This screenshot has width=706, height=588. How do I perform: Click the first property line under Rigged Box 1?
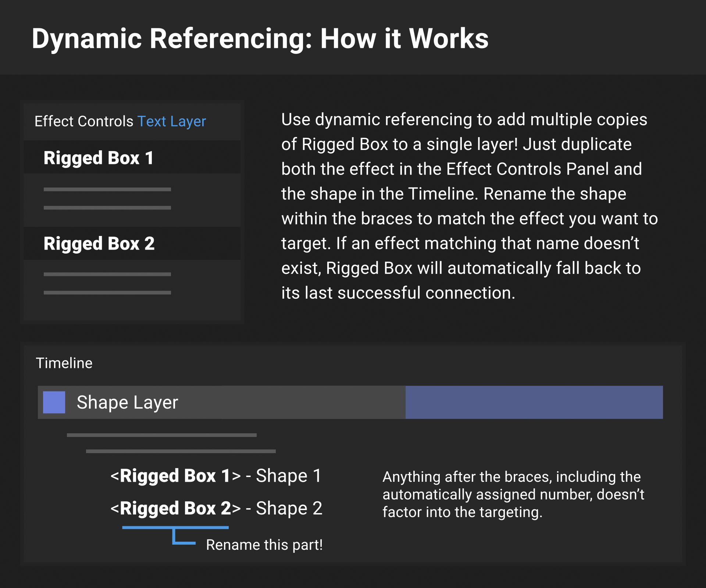[x=107, y=189]
